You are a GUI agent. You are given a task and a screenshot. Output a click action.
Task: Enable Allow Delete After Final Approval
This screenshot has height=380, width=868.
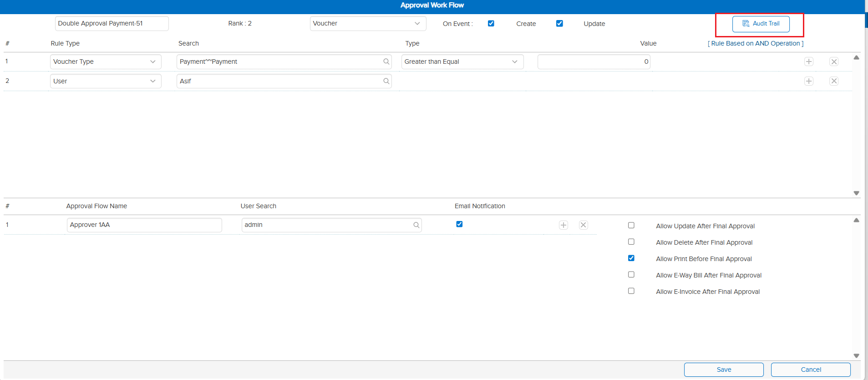tap(631, 241)
